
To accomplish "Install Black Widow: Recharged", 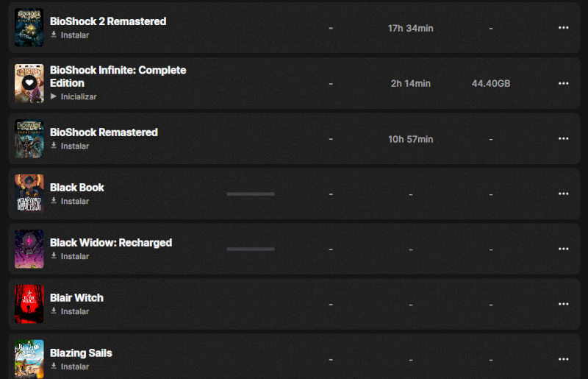I will (70, 256).
